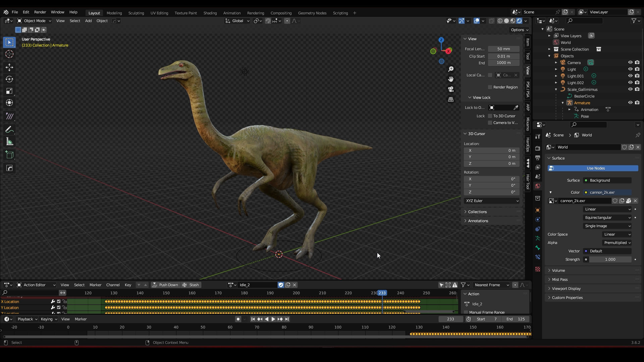Click the current frame 233 field
The height and width of the screenshot is (362, 644).
450,319
